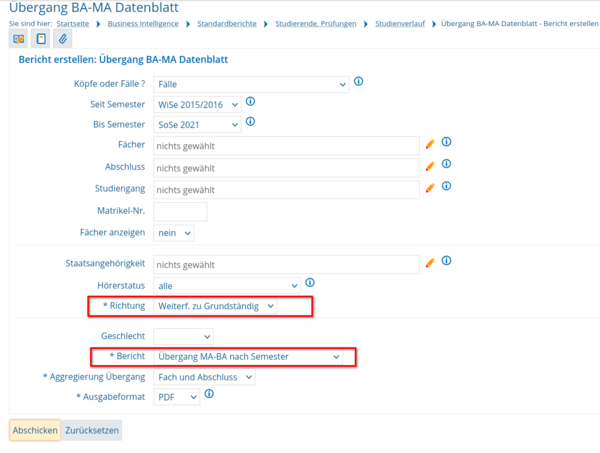Image resolution: width=600 pixels, height=453 pixels.
Task: Edit Fächer selection with pencil icon
Action: click(x=430, y=144)
